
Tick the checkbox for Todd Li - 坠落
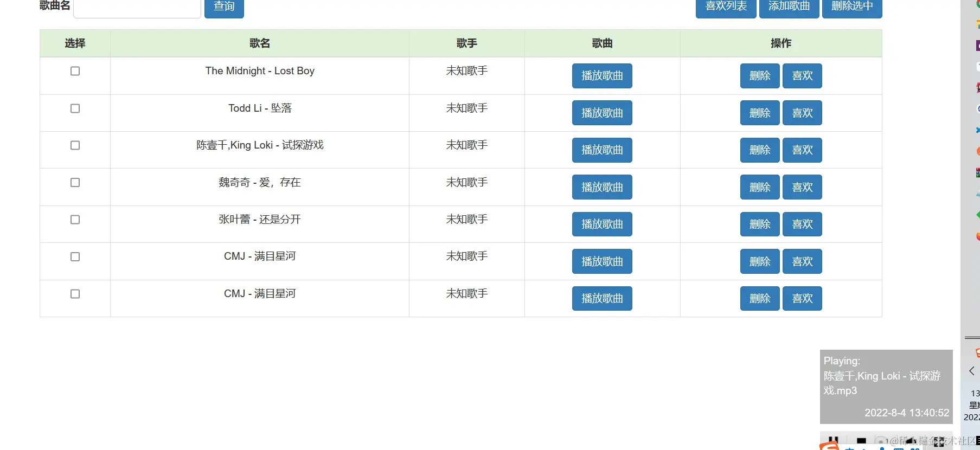[x=75, y=108]
